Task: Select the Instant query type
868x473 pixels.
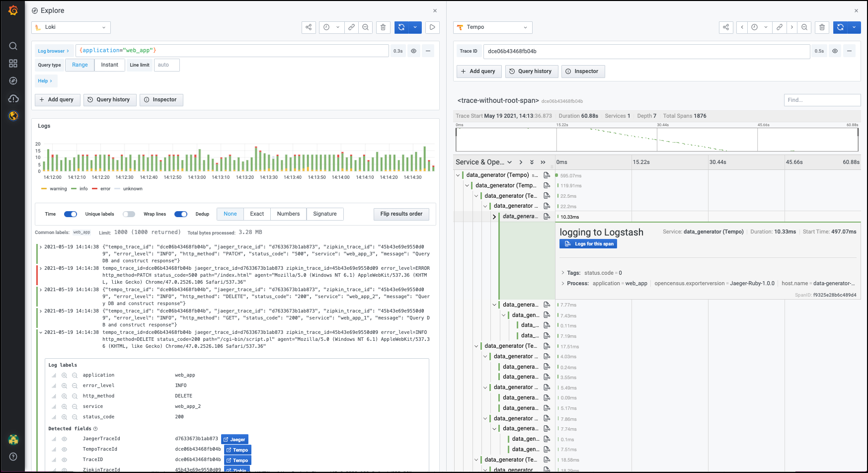Action: [x=109, y=65]
